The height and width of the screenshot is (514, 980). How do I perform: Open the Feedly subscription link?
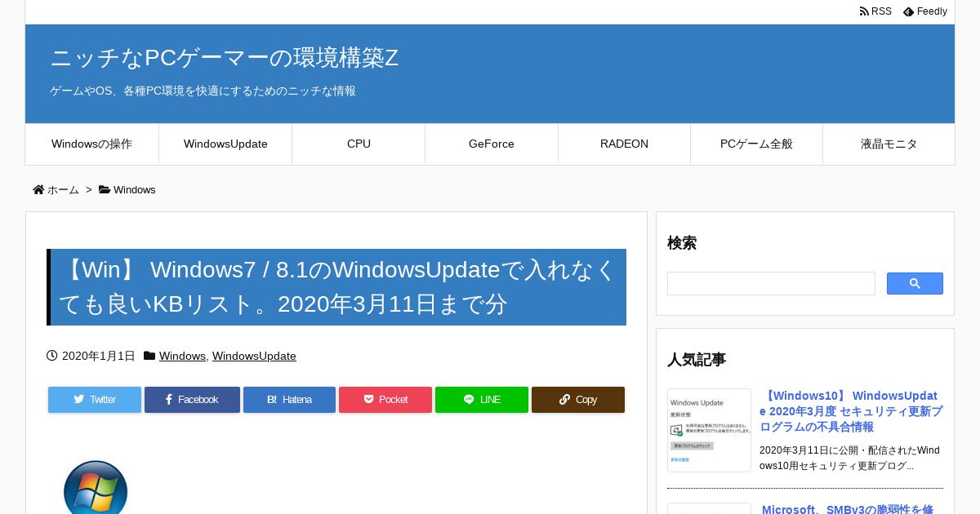coord(925,11)
